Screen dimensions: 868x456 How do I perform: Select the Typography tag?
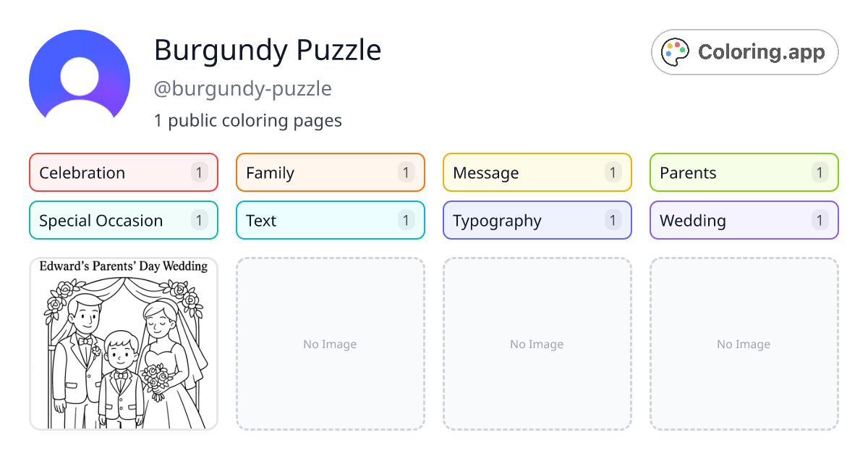point(537,220)
